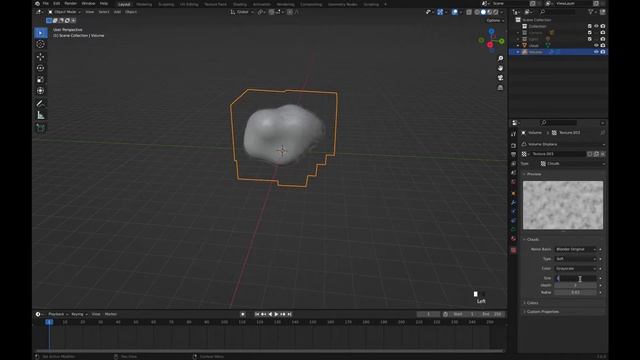Select the Transform tool
This screenshot has width=640, height=360.
point(40,91)
